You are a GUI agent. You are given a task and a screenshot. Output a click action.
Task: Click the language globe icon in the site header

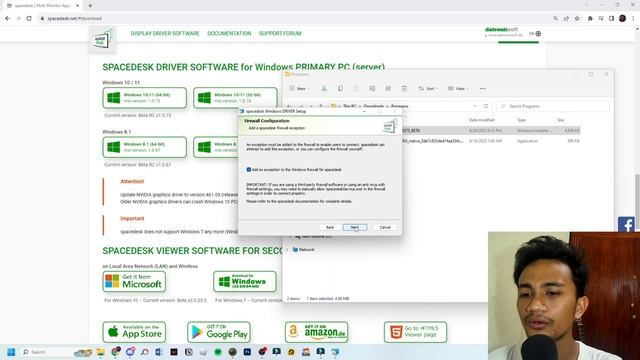click(538, 33)
